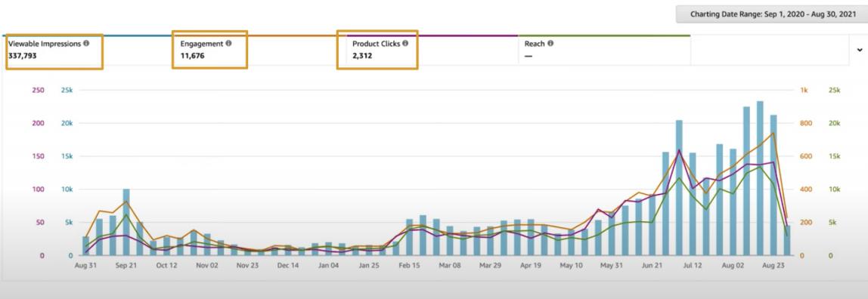Select the Reach metric tab
This screenshot has width=868, height=299.
605,51
